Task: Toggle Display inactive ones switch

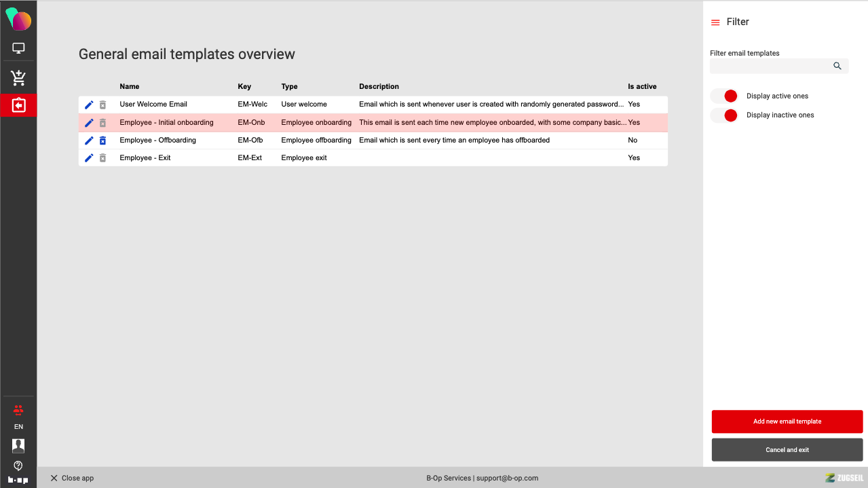Action: (724, 115)
